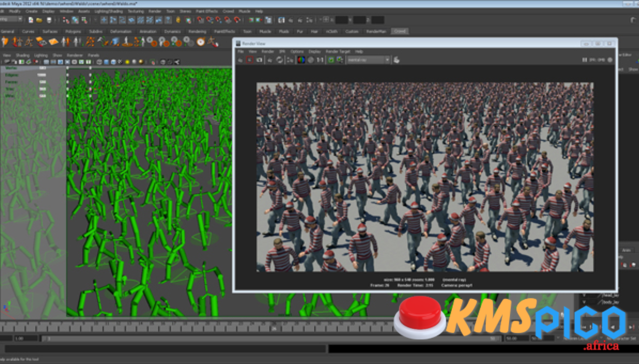This screenshot has height=364, width=639.
Task: Open the Crowd menu in Maya's menu bar
Action: [228, 11]
